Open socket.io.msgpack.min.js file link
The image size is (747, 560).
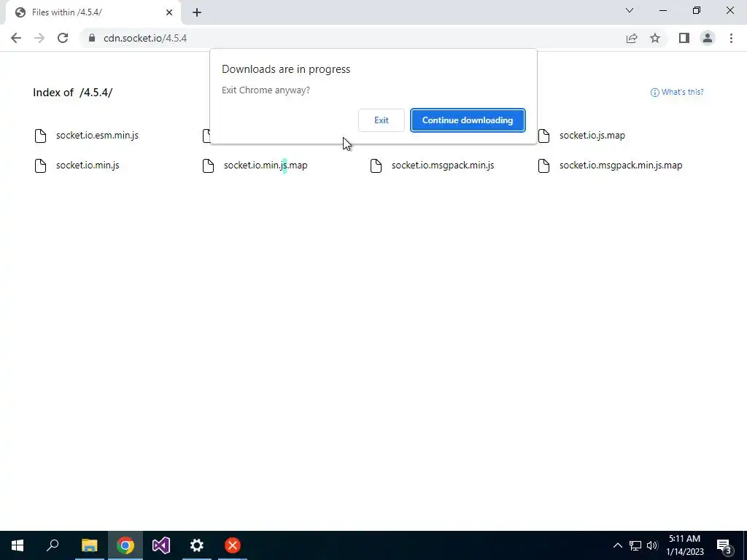[x=443, y=166]
